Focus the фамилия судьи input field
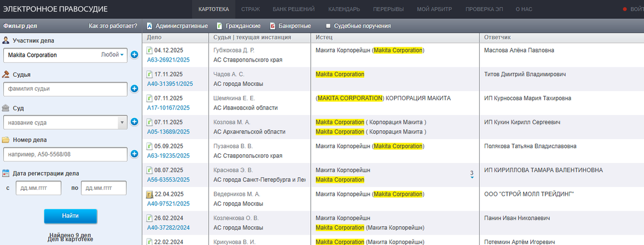 (65, 88)
